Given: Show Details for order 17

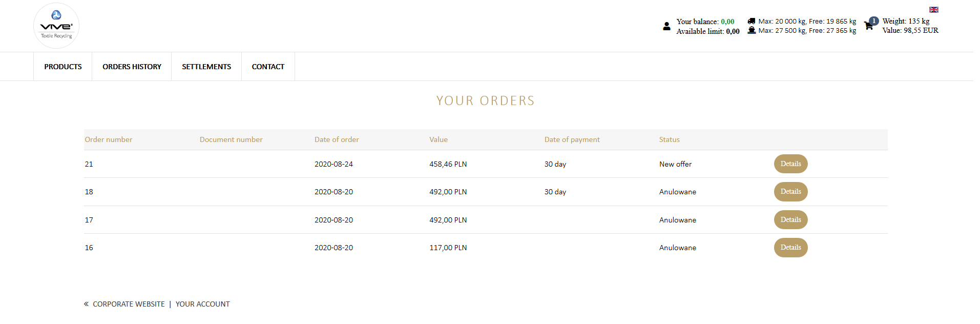Looking at the screenshot, I should pyautogui.click(x=790, y=220).
